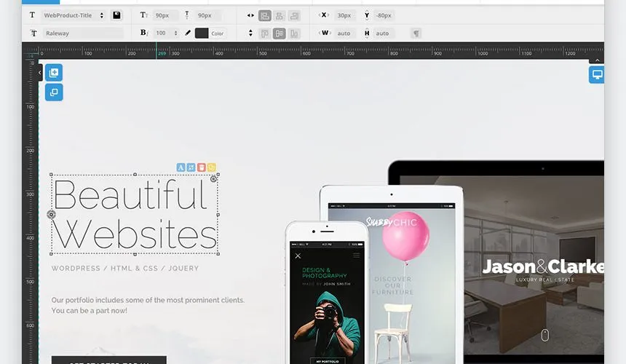Viewport: 626px width, 364px height.
Task: Click the font family T icon
Action: click(33, 33)
